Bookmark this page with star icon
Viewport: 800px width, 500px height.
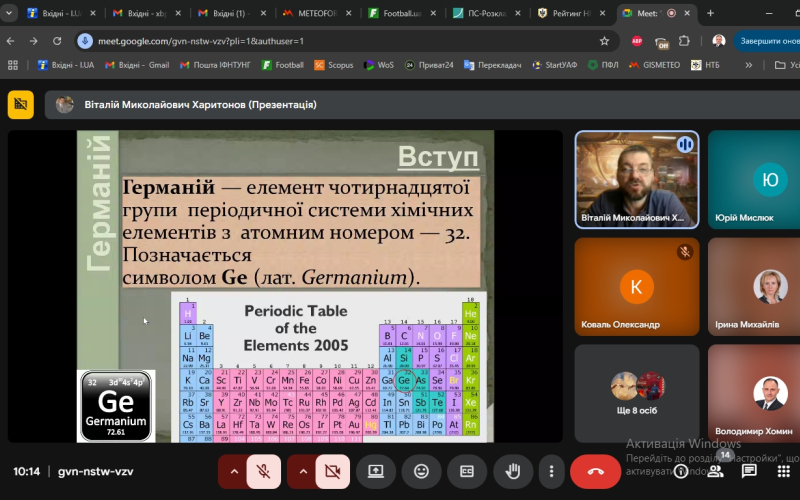[604, 41]
